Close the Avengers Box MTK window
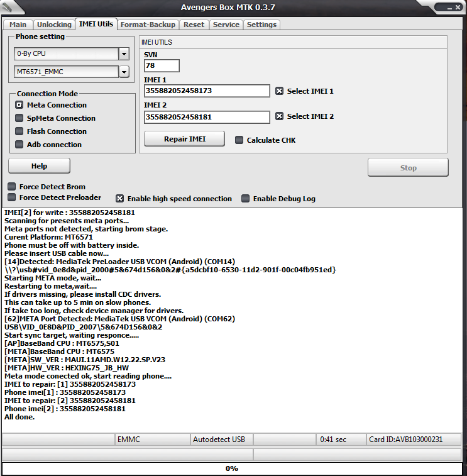Image resolution: width=467 pixels, height=476 pixels. point(458,8)
